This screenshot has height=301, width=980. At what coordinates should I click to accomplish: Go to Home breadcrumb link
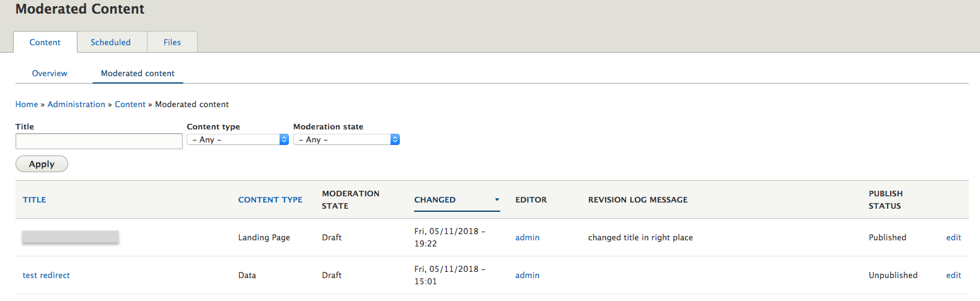(x=27, y=104)
